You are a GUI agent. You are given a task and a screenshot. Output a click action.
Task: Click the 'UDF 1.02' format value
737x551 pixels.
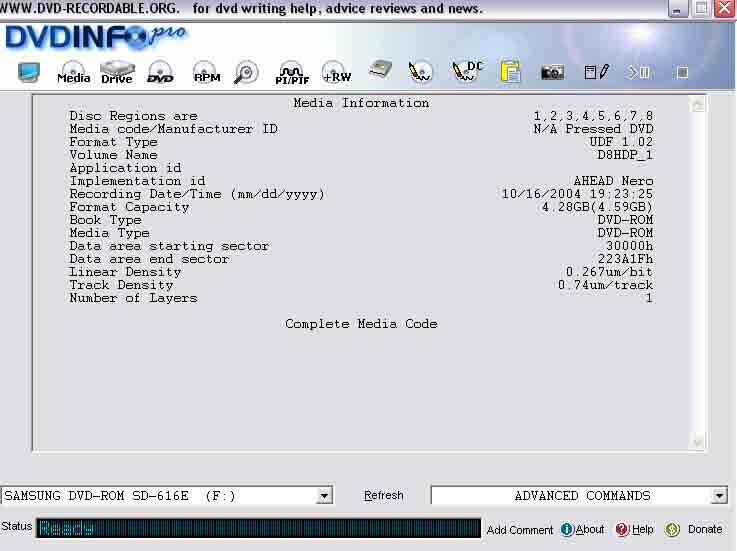point(621,142)
